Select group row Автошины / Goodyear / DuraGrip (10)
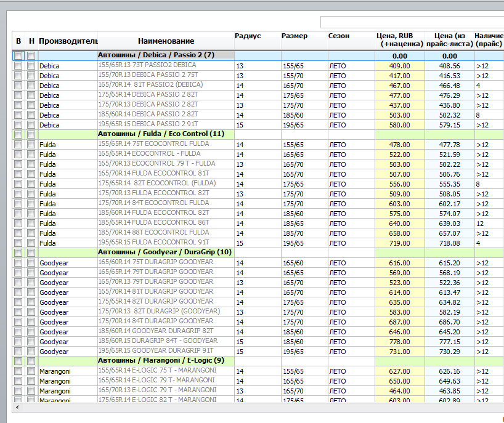The image size is (504, 423). [165, 252]
